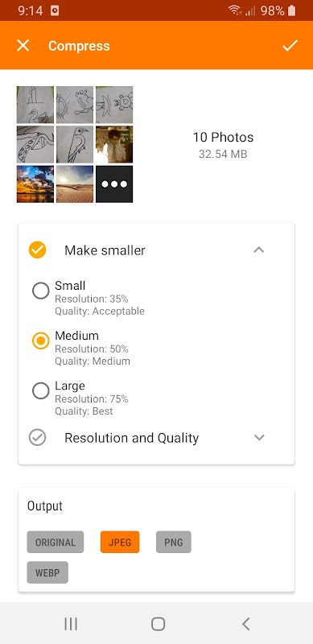
Task: Choose ORIGINAL output format
Action: [x=56, y=542]
